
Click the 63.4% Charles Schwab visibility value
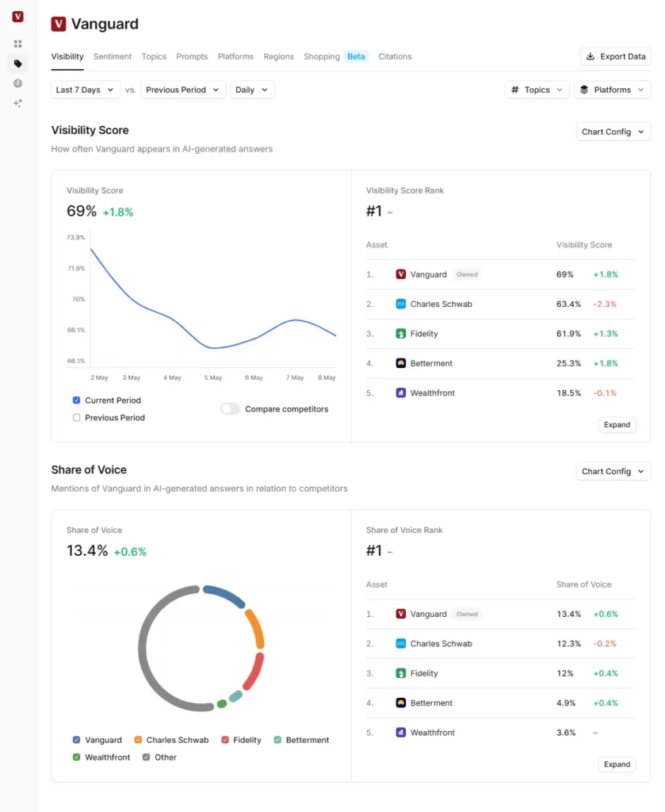click(568, 304)
